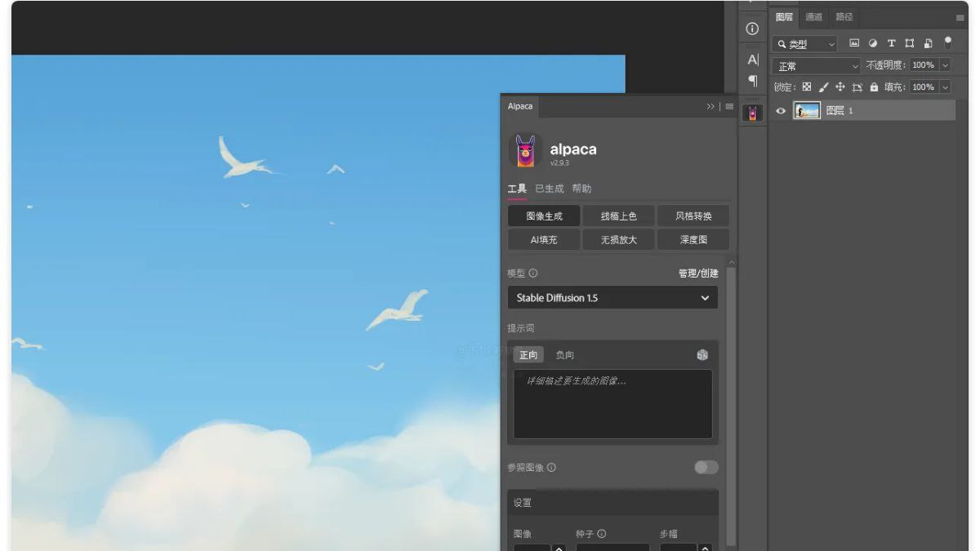Choose the 无损放大 tool button
Screen dimensions: 980x551
pyautogui.click(x=618, y=239)
